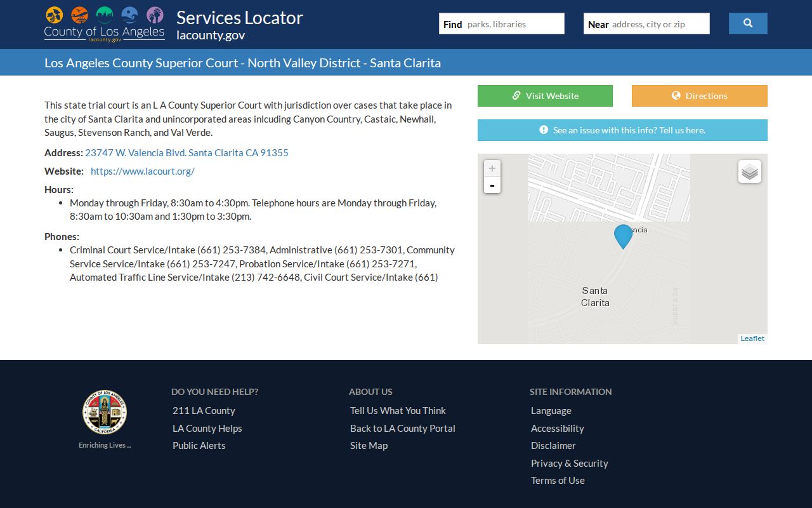Image resolution: width=812 pixels, height=508 pixels.
Task: Open the Disclaimer footer link
Action: pyautogui.click(x=554, y=446)
